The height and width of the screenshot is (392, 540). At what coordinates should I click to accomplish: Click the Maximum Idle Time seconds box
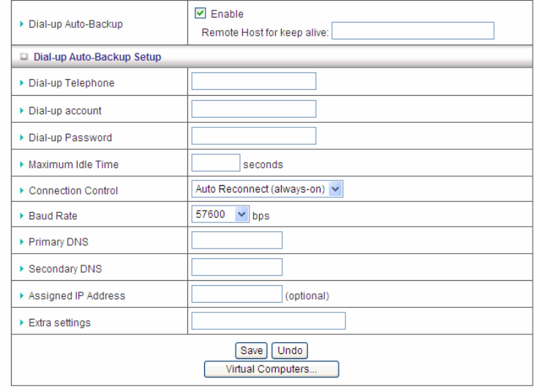(x=215, y=163)
